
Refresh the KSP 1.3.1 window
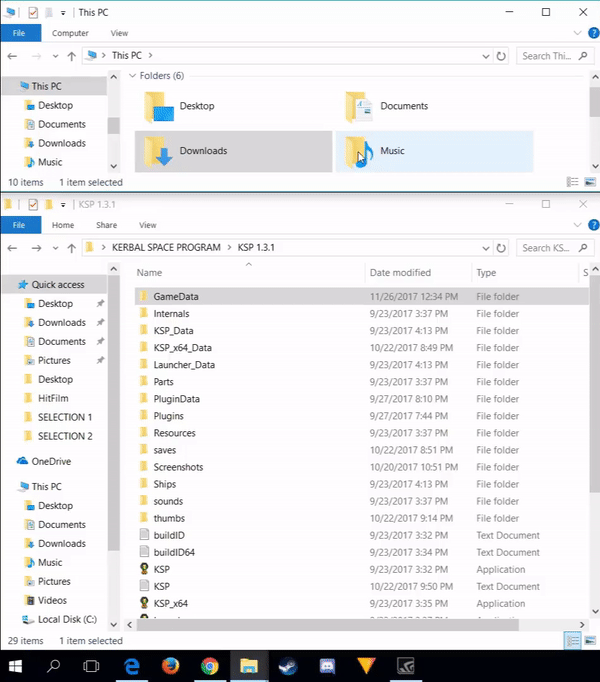pyautogui.click(x=501, y=248)
